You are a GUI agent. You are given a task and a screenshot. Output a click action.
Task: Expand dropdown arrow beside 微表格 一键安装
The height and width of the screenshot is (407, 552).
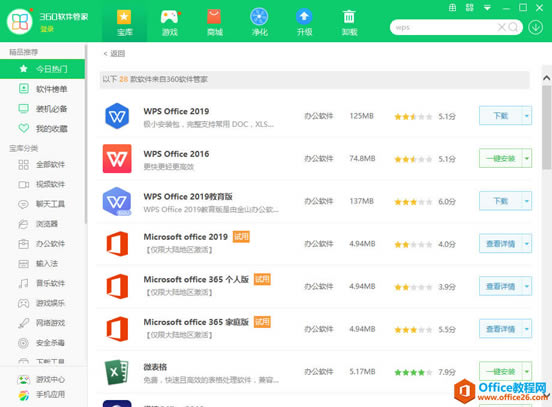click(x=527, y=371)
